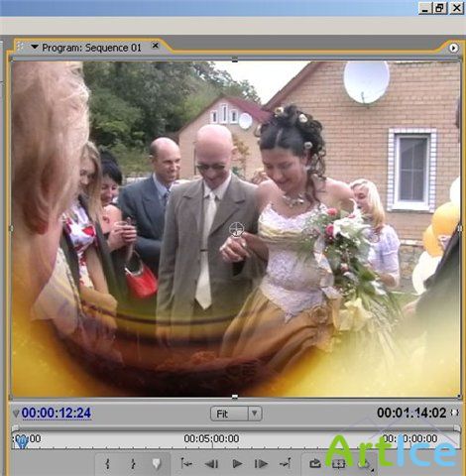
Task: Toggle the Safe Margins button
Action: [x=338, y=464]
